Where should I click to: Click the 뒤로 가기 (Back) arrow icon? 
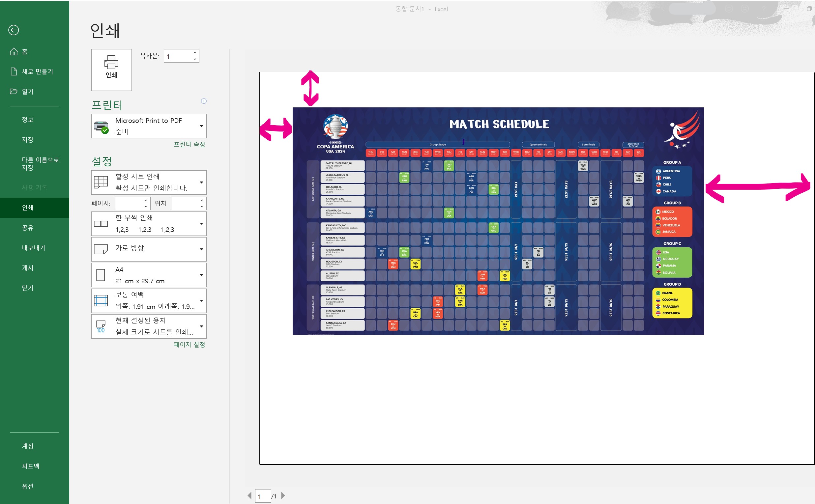(14, 30)
